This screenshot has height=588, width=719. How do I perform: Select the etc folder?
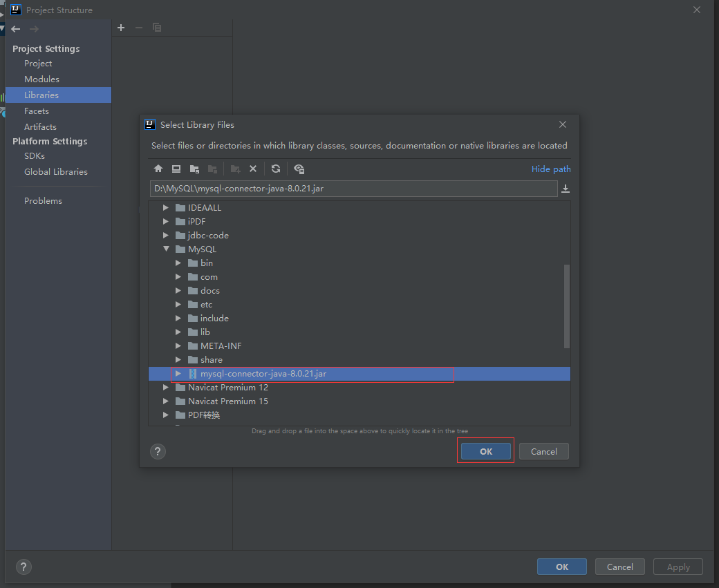[359, 304]
